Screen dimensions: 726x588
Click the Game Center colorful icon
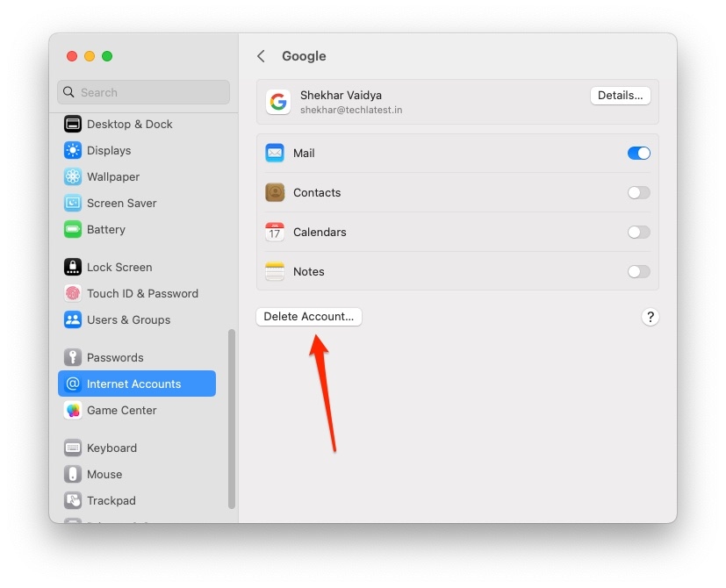point(73,410)
